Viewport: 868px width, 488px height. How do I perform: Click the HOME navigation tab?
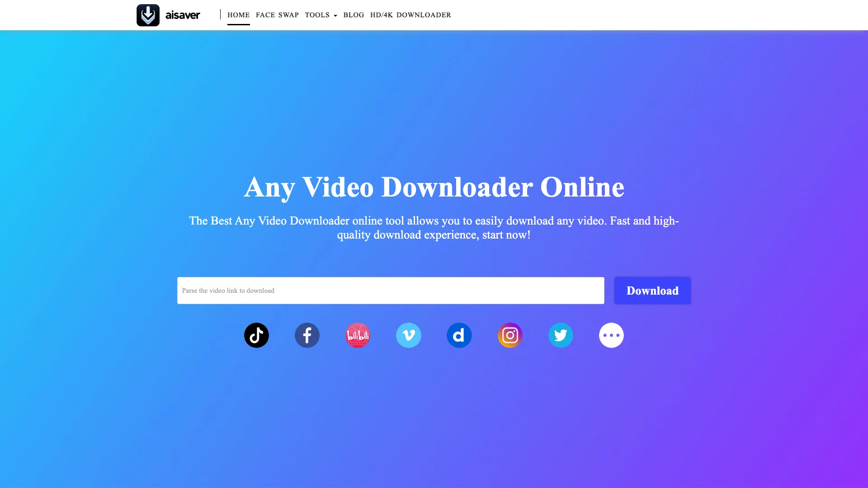[238, 14]
